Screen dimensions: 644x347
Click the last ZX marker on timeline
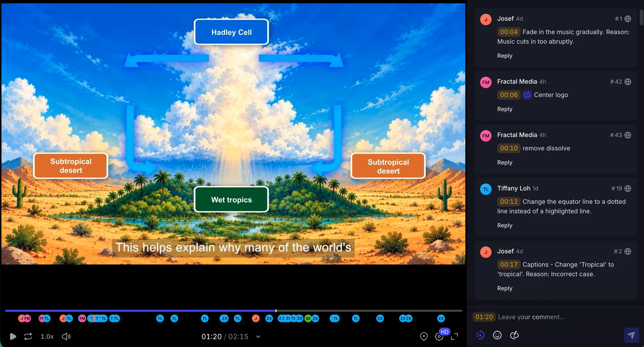(441, 318)
